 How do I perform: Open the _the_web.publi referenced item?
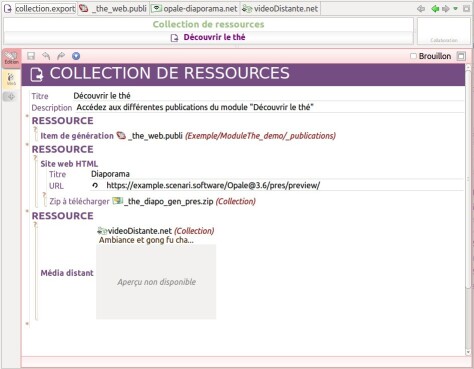pyautogui.click(x=155, y=136)
